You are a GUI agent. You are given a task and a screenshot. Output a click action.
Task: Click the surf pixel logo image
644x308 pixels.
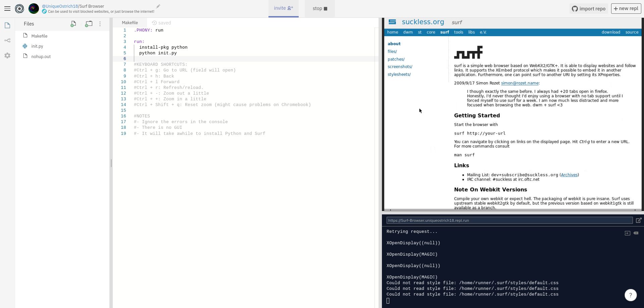pyautogui.click(x=468, y=52)
